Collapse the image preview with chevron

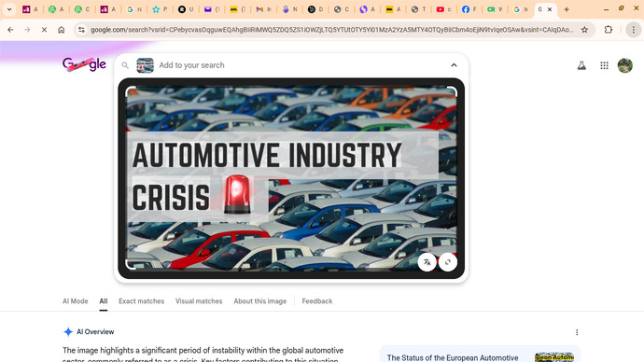(454, 65)
